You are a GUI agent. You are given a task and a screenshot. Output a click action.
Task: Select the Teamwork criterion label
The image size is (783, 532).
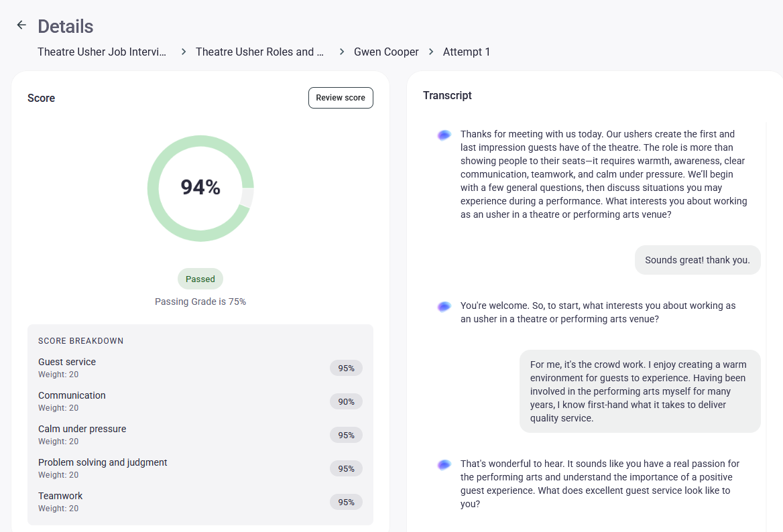pos(60,496)
